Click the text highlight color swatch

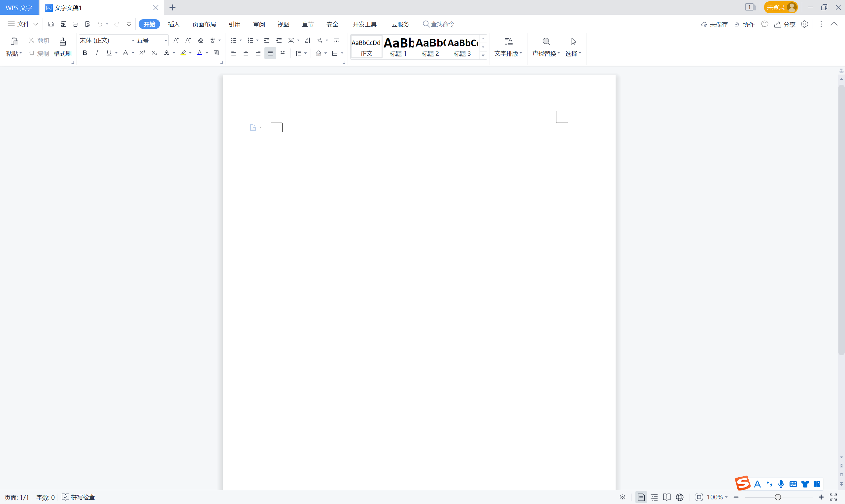183,53
